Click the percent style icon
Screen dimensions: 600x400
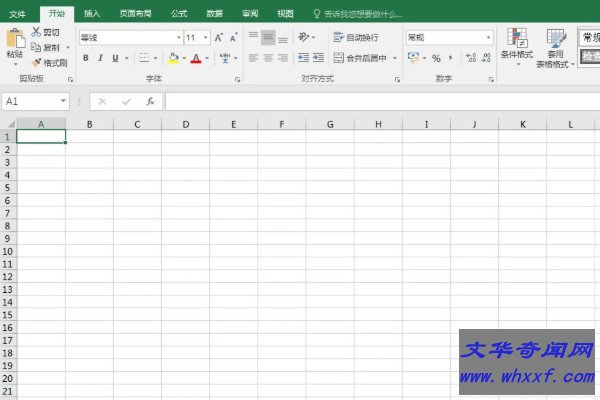coord(436,58)
